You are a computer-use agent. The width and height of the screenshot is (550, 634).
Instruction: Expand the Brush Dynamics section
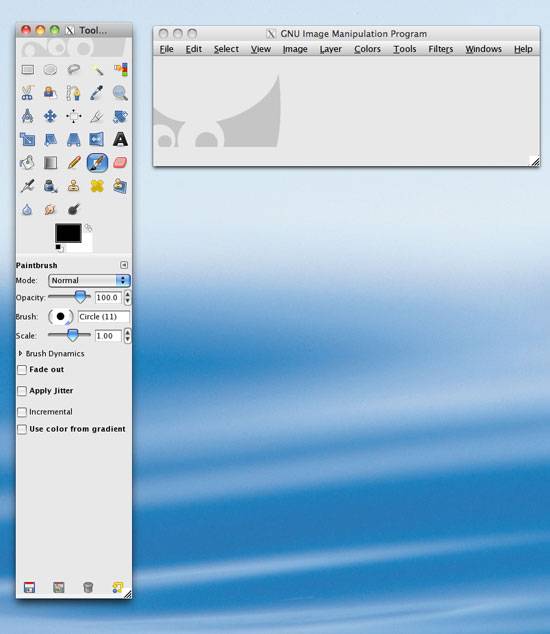21,353
